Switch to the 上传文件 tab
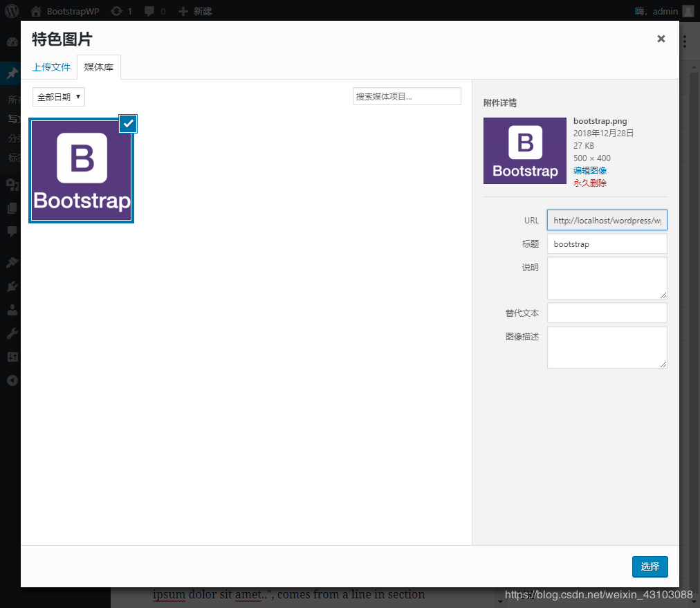This screenshot has width=700, height=608. (x=51, y=67)
